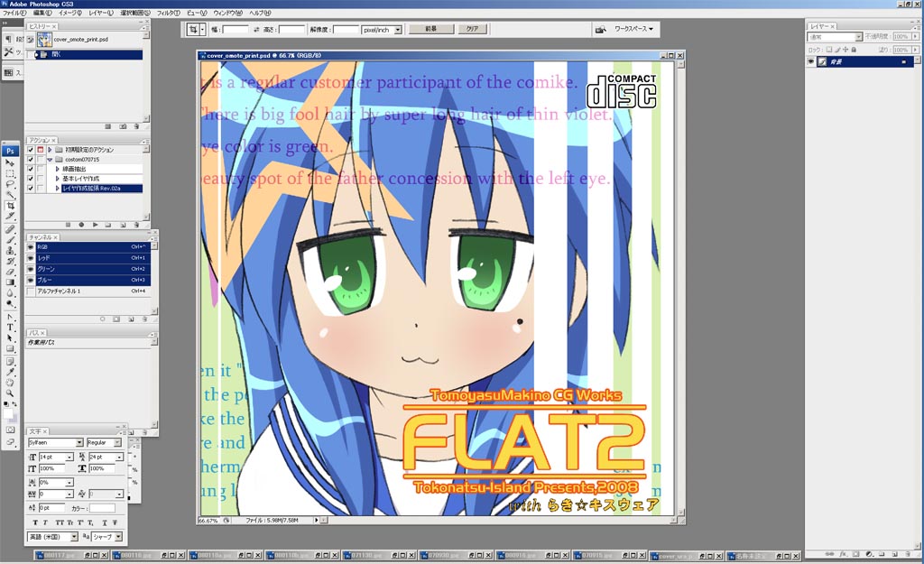Select the Lasso tool

pos(10,184)
